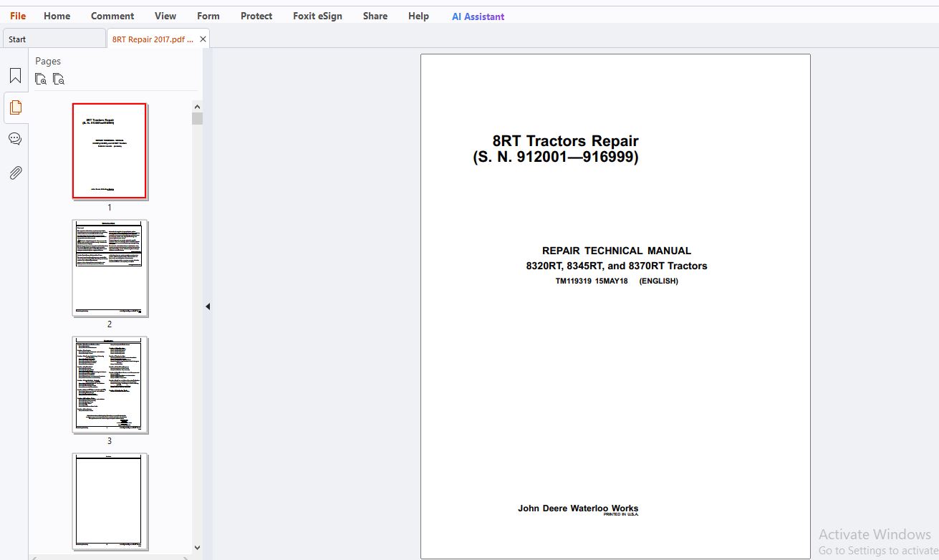This screenshot has height=560, width=939.
Task: Open the Protect ribbon tab
Action: click(x=256, y=16)
